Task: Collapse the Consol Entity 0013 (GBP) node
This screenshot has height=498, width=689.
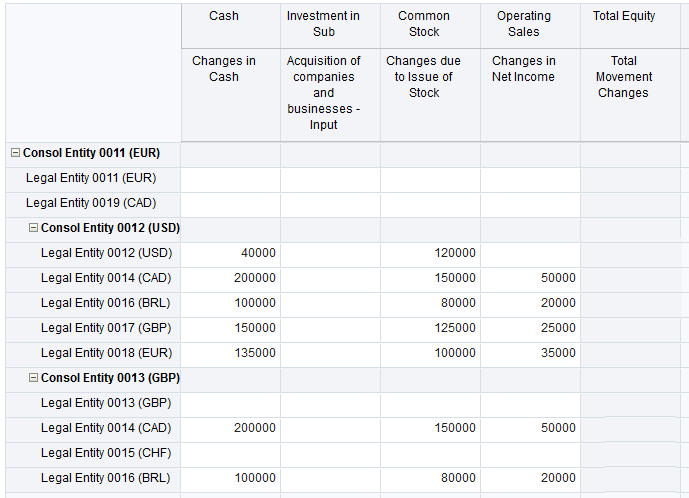Action: (x=33, y=378)
